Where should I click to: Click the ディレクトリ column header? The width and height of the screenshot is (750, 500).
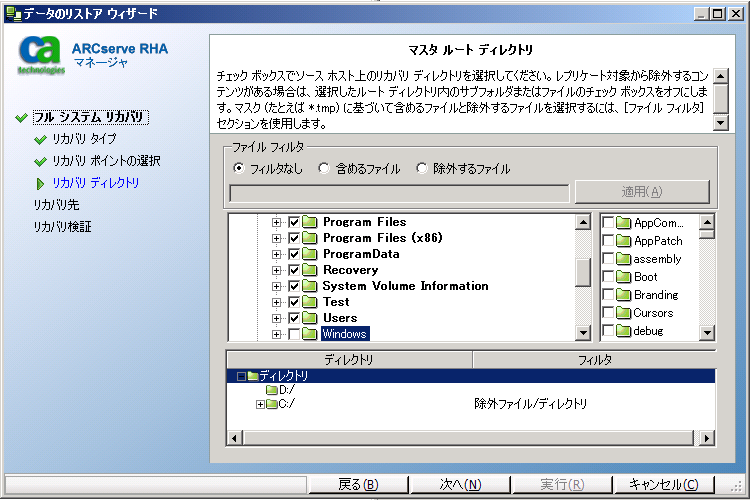click(x=349, y=360)
